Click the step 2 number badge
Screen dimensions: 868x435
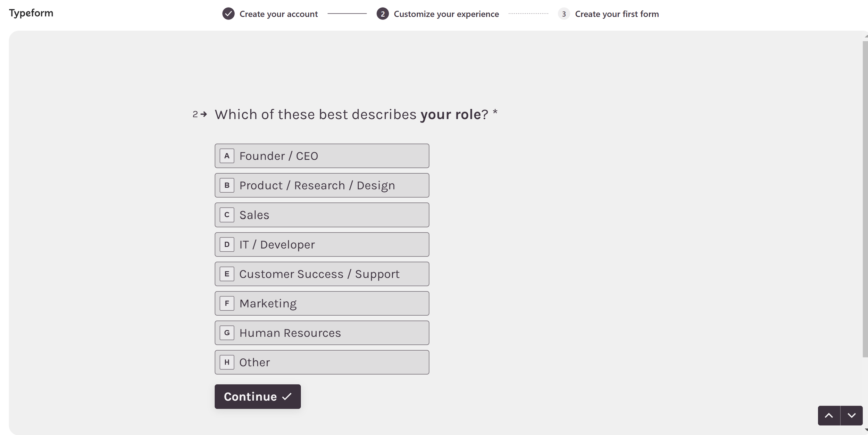[382, 14]
